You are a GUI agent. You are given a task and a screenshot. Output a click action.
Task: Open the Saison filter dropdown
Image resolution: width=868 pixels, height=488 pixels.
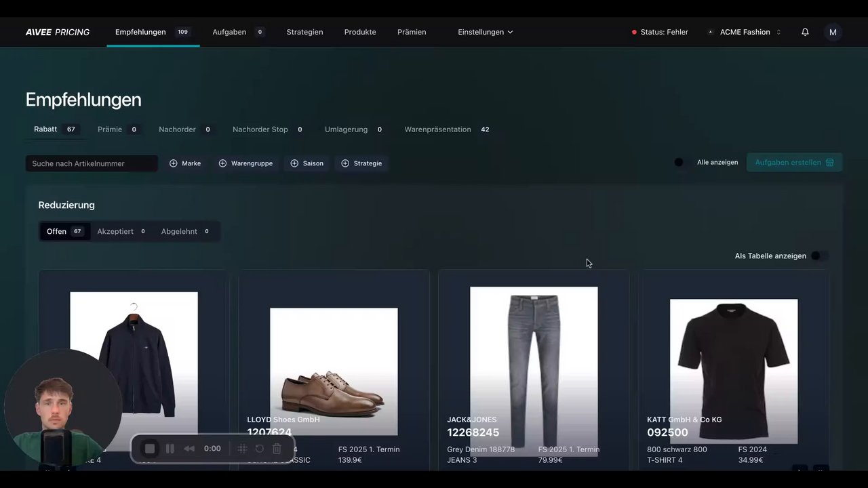coord(307,163)
